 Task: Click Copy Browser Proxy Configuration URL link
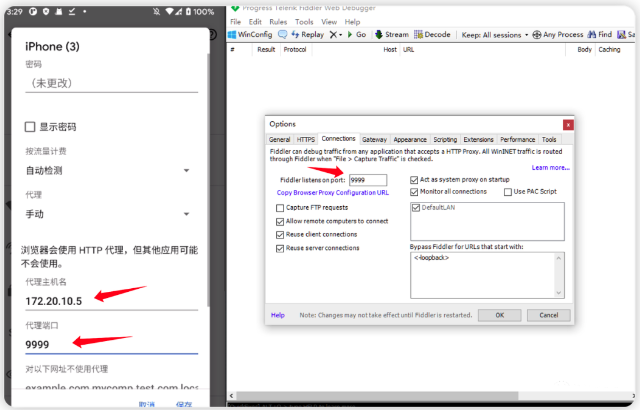(x=333, y=193)
